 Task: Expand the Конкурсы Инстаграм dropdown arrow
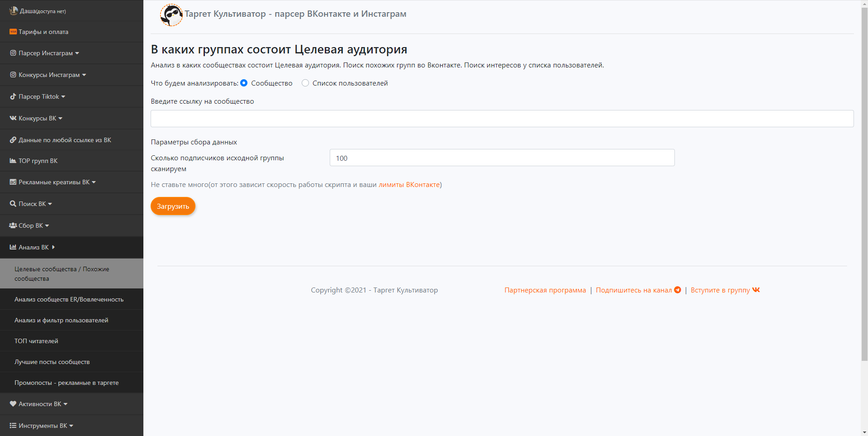pos(84,75)
